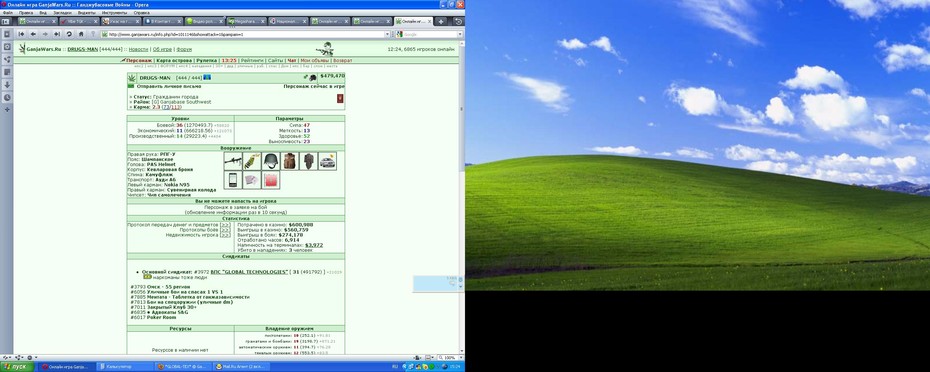Click the $3,972 terminal cash link
Image resolution: width=930 pixels, height=372 pixels.
pos(314,245)
